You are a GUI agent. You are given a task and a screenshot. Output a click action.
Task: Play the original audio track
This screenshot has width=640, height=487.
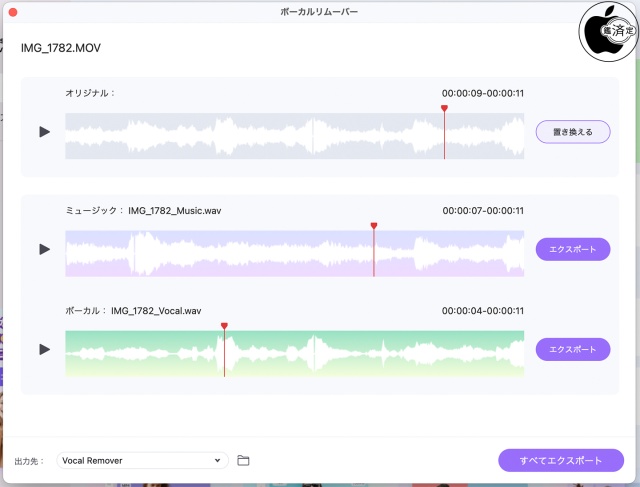44,132
